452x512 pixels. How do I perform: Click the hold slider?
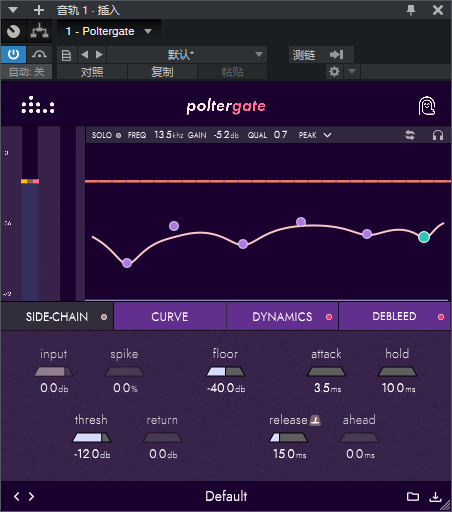pos(397,372)
